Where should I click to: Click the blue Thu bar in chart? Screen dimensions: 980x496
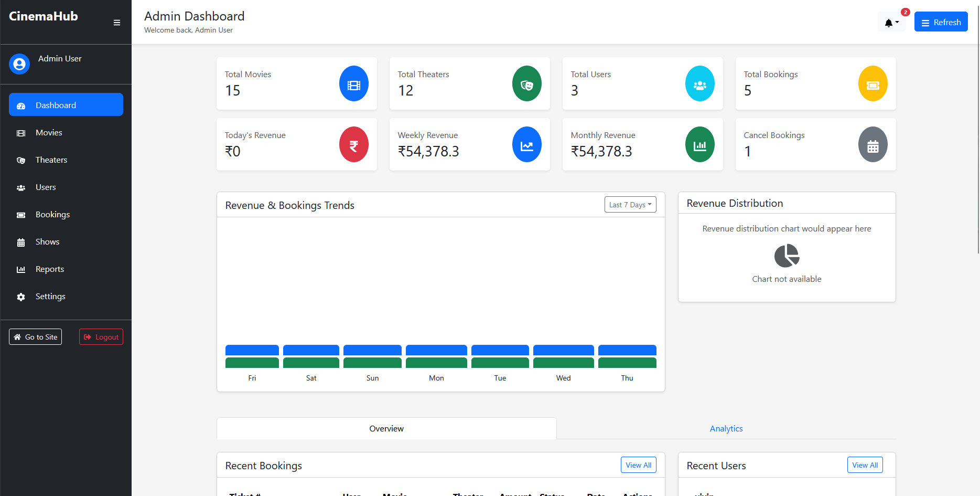click(x=627, y=350)
